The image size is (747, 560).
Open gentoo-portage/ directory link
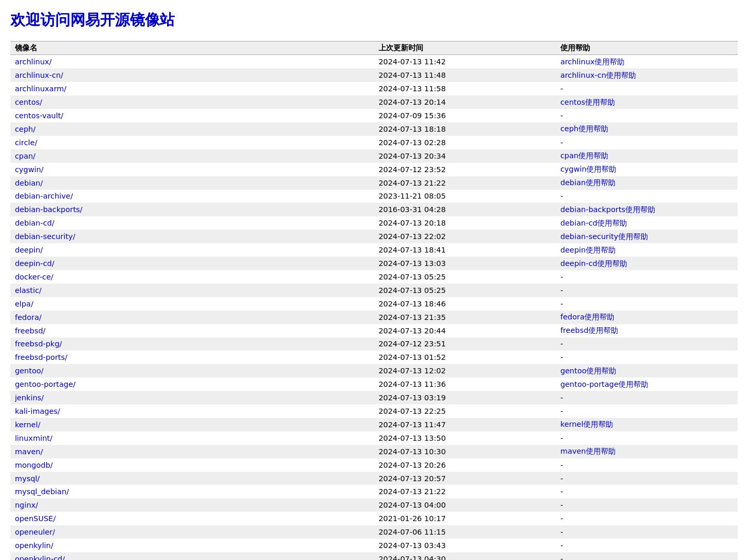tap(45, 384)
